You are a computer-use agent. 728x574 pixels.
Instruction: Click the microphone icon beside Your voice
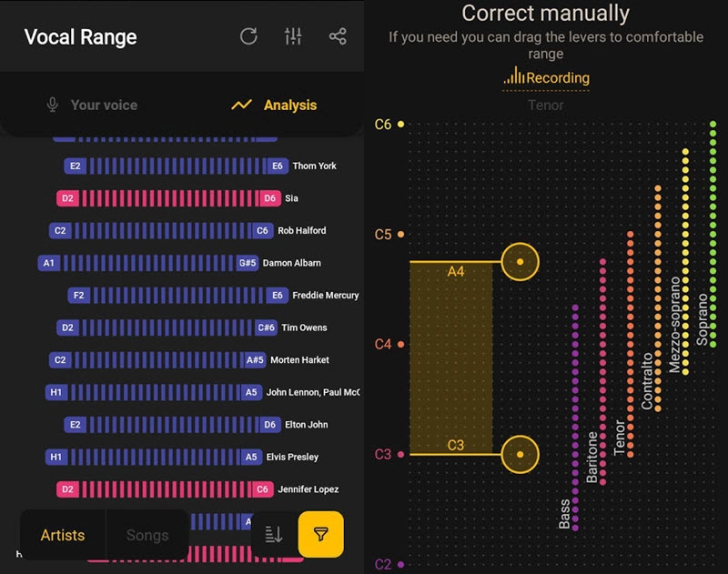coord(53,105)
